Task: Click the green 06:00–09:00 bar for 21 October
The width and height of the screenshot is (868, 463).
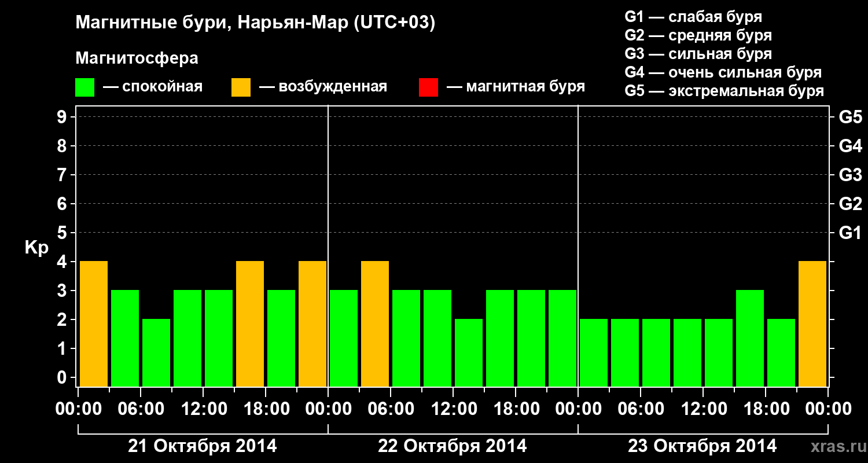Action: [156, 352]
